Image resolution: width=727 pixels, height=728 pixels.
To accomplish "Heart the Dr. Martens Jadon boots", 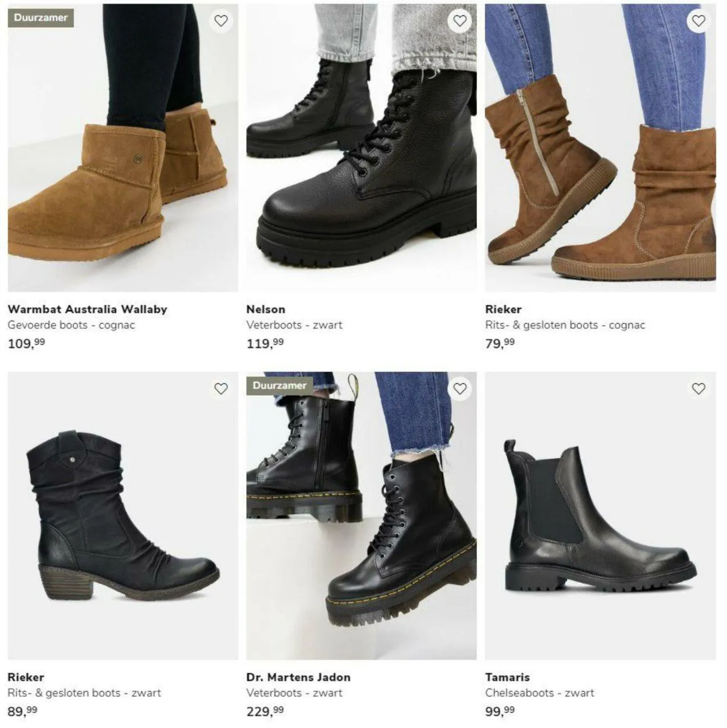I will click(460, 388).
